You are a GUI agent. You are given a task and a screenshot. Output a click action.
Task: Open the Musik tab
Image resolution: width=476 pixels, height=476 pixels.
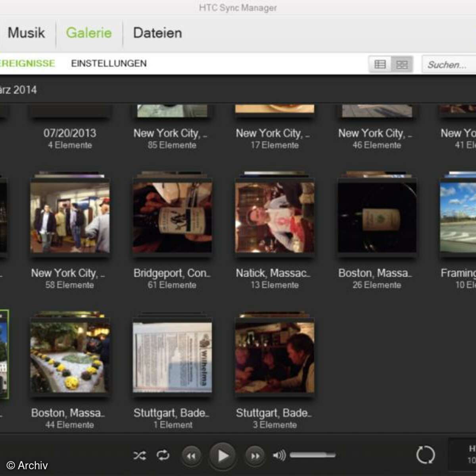pyautogui.click(x=26, y=33)
